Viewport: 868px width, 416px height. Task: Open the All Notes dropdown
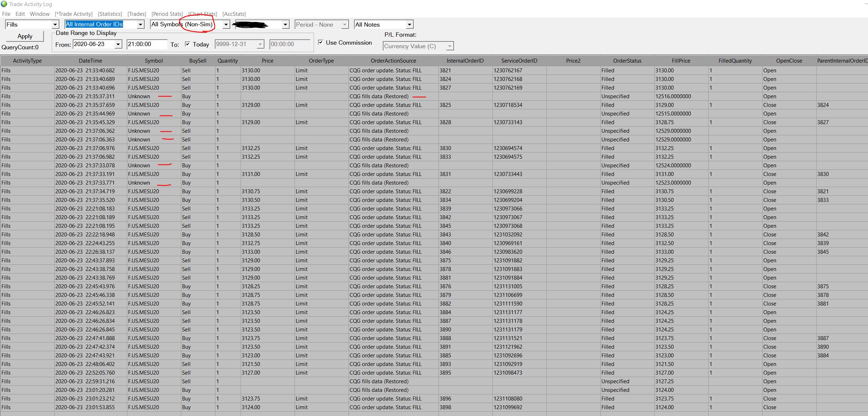point(409,24)
